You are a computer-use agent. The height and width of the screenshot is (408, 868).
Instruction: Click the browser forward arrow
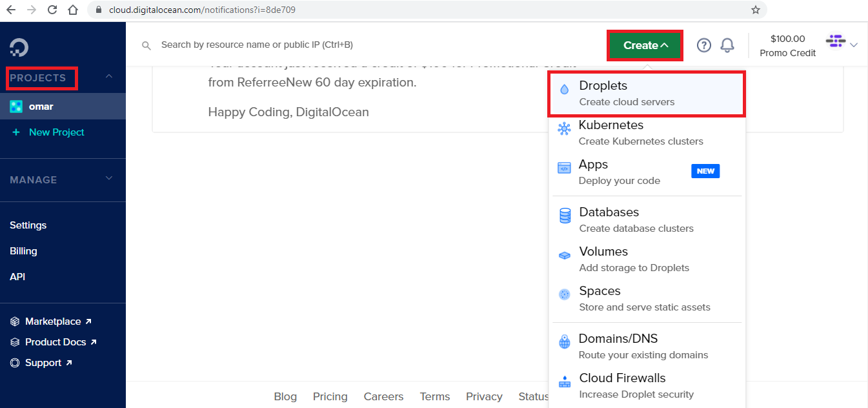[32, 10]
